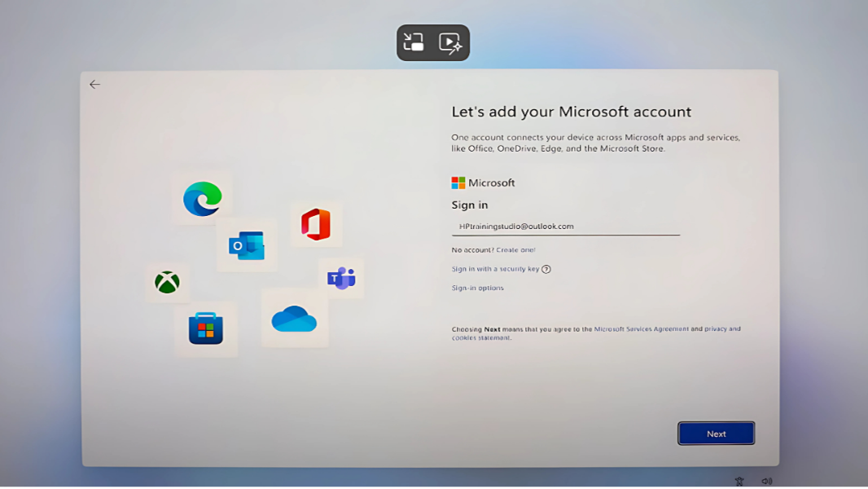Open the Microsoft Services Agreement link
Viewport: 868px width, 489px height.
tap(641, 329)
